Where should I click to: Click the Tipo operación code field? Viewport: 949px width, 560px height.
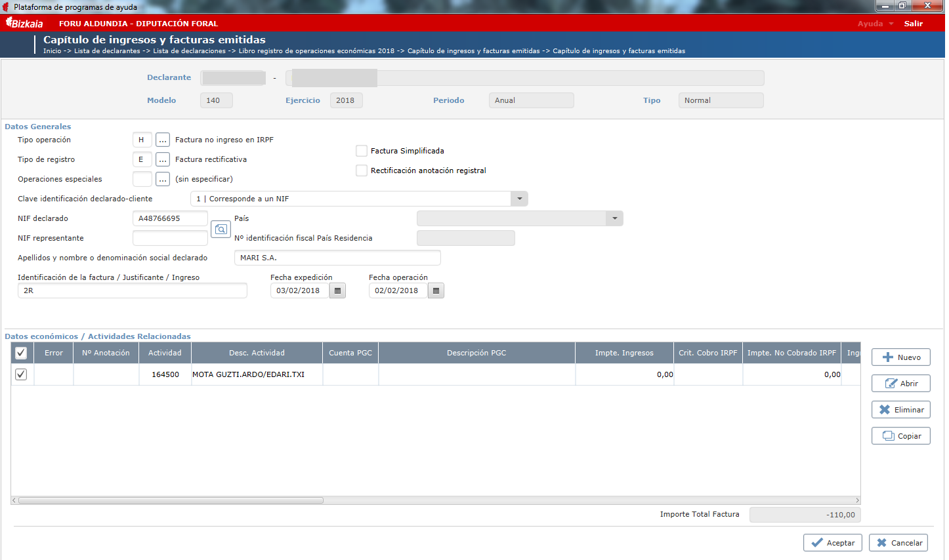click(x=142, y=140)
